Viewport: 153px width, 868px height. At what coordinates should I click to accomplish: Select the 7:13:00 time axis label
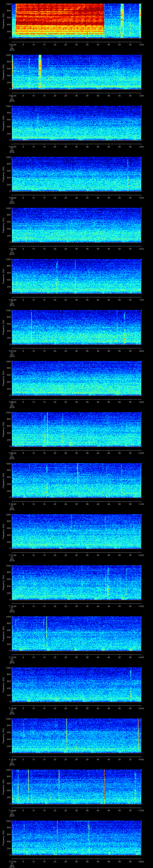click(12, 657)
